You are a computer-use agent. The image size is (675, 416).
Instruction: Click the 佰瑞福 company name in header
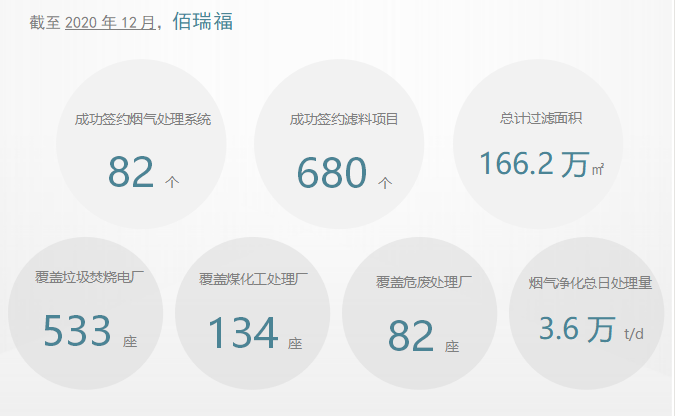tap(203, 22)
